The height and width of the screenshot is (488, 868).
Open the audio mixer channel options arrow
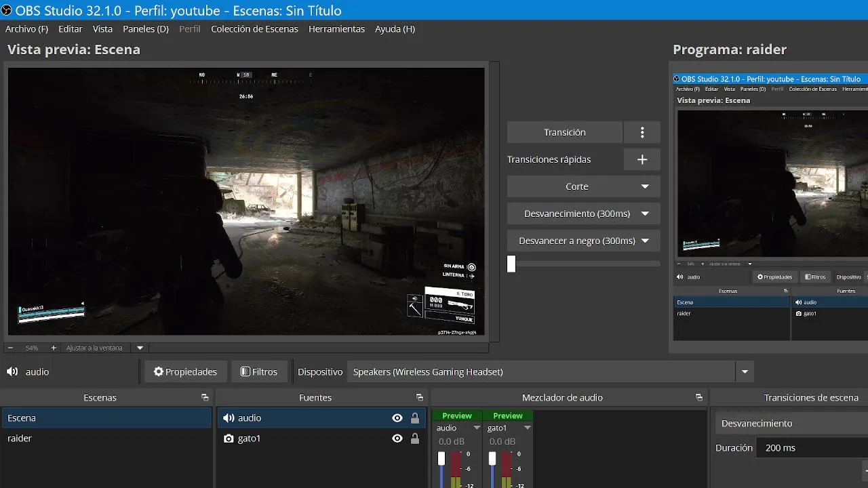click(x=477, y=428)
